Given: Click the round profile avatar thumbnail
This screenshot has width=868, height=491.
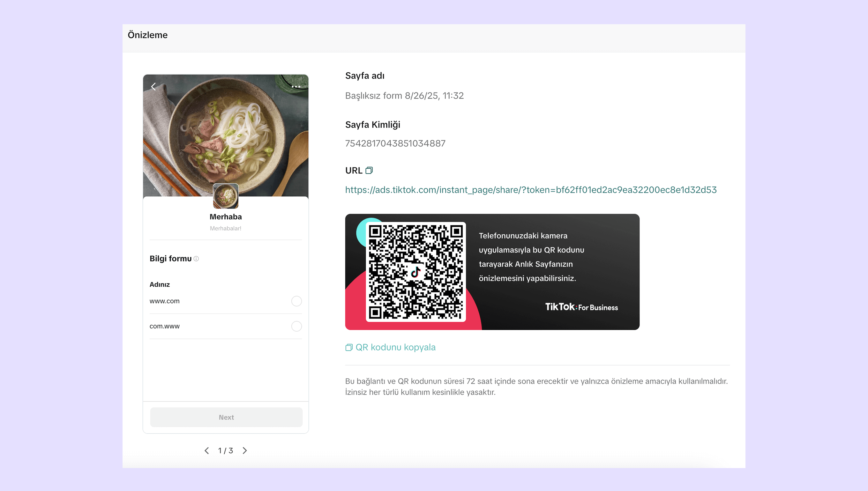Looking at the screenshot, I should tap(226, 196).
